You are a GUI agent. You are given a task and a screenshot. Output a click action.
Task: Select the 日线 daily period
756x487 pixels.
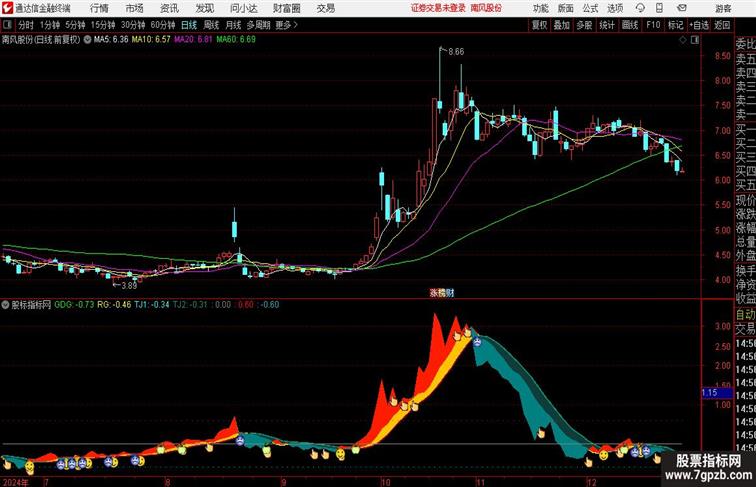(x=189, y=25)
